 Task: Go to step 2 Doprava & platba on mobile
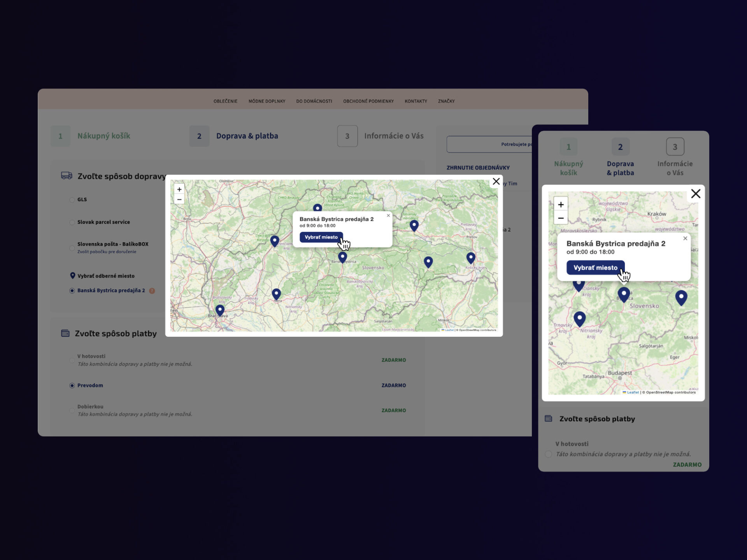click(620, 157)
